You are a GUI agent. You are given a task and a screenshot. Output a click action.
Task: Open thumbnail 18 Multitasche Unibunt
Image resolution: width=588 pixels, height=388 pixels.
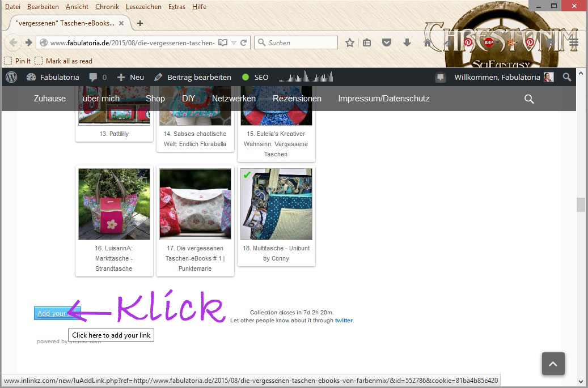pos(276,204)
